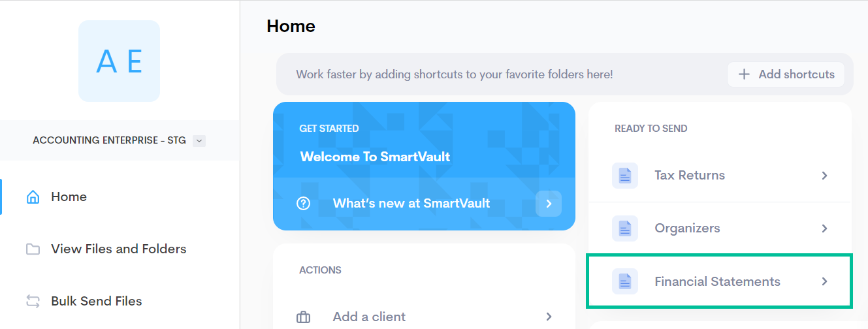Click the Tax Returns document icon
The width and height of the screenshot is (868, 329).
(625, 176)
